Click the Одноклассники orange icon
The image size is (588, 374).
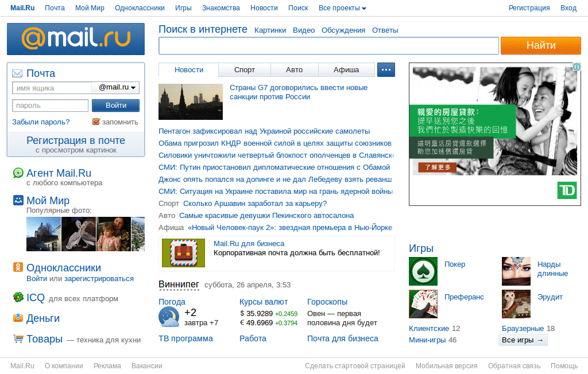18,267
